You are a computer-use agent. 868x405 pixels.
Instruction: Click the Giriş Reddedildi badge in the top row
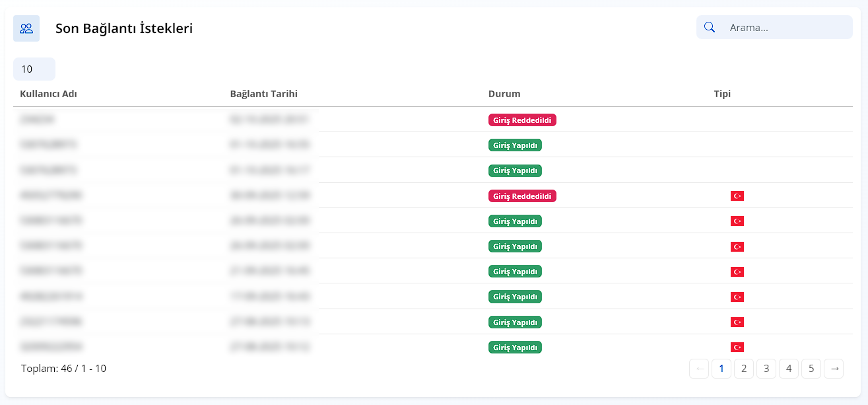pyautogui.click(x=522, y=120)
